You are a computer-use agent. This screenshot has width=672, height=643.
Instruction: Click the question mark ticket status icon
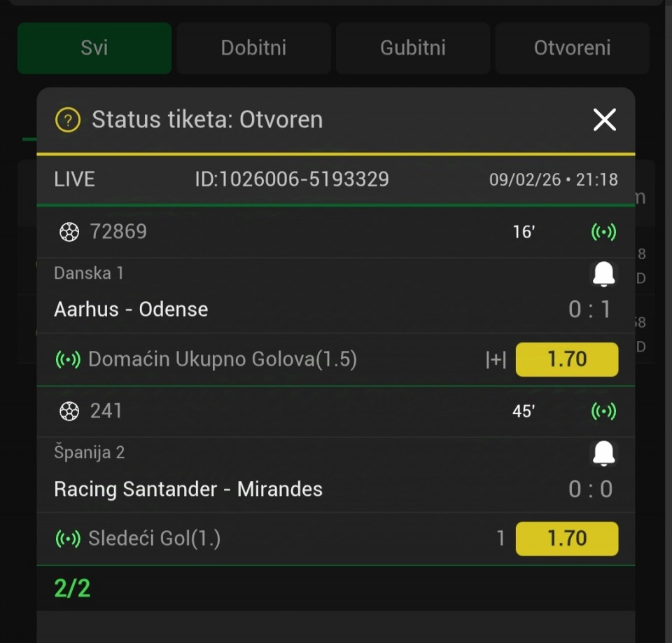(x=68, y=120)
